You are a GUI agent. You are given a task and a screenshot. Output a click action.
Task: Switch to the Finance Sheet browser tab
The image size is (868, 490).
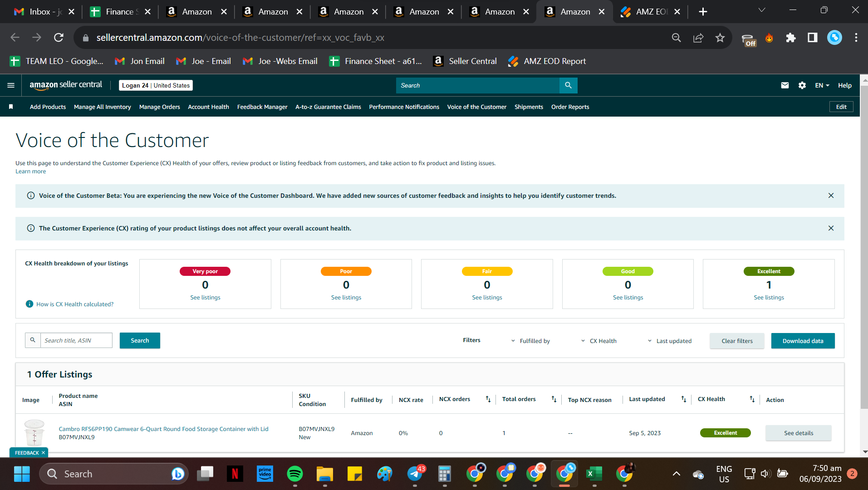120,12
